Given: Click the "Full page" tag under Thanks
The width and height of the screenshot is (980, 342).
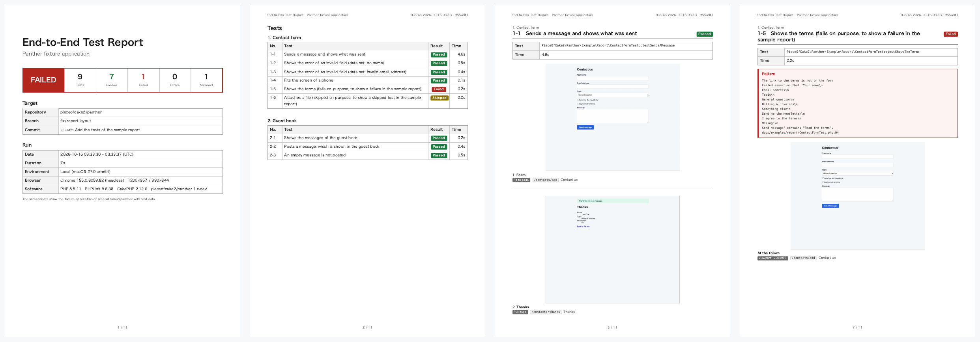Looking at the screenshot, I should (x=520, y=312).
